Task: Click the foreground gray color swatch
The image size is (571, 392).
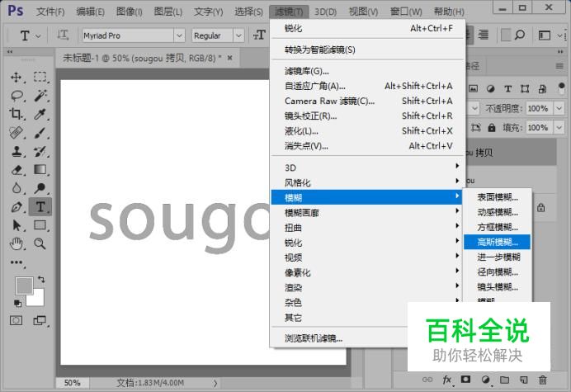Action: coord(23,284)
